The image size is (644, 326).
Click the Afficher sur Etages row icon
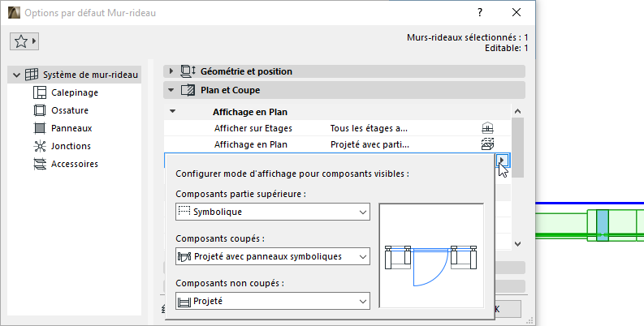click(x=488, y=128)
